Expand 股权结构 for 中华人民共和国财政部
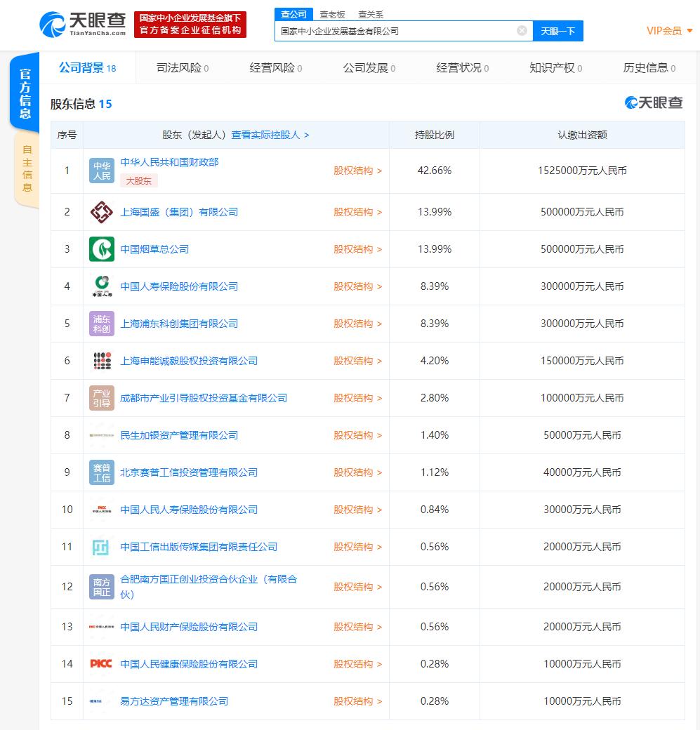 [x=357, y=171]
